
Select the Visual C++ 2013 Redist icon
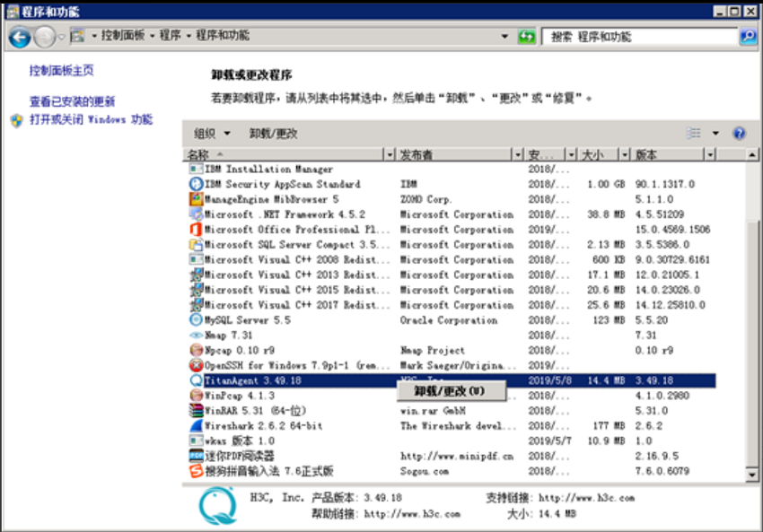(196, 275)
